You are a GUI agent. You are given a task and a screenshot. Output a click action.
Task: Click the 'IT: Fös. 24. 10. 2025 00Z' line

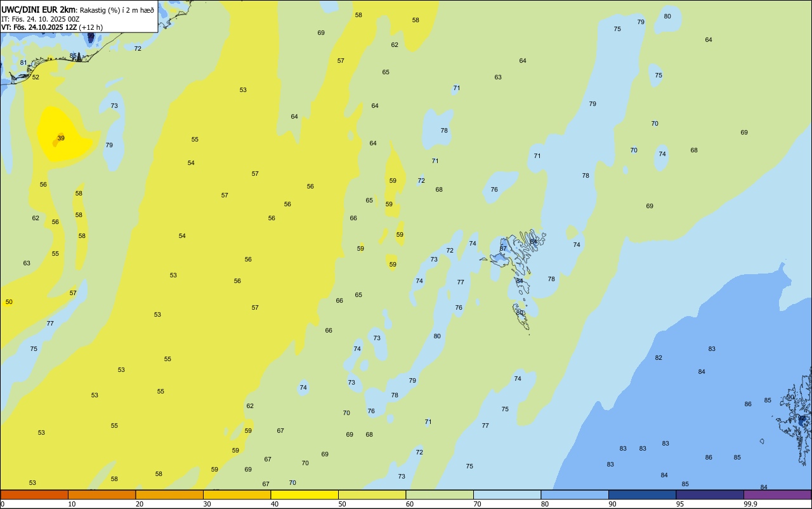click(41, 19)
